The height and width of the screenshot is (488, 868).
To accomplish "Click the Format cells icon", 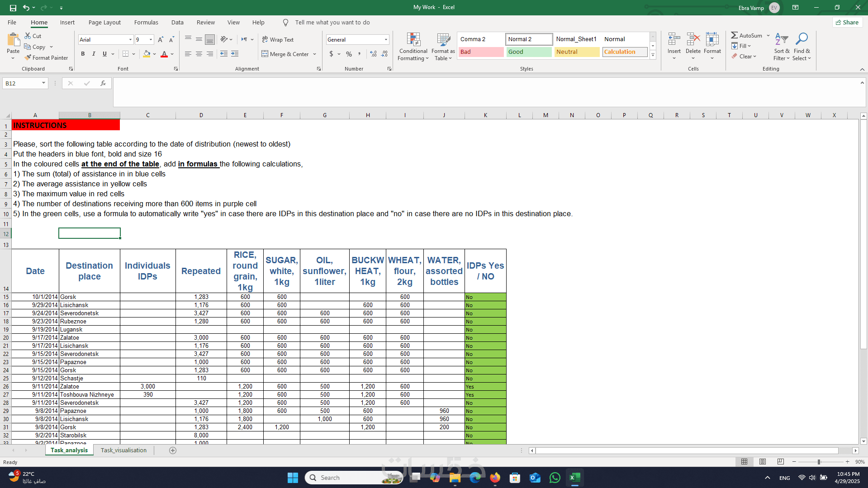I will (712, 39).
